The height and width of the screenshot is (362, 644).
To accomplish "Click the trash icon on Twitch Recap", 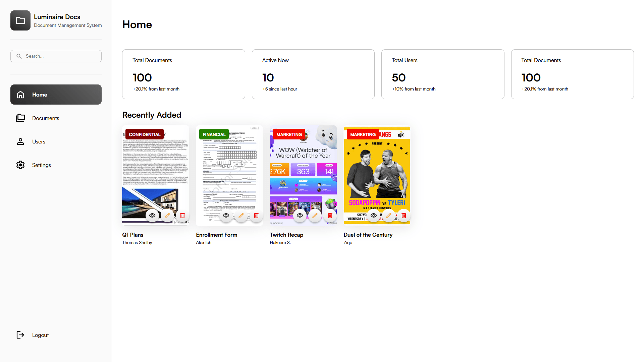I will (x=330, y=216).
